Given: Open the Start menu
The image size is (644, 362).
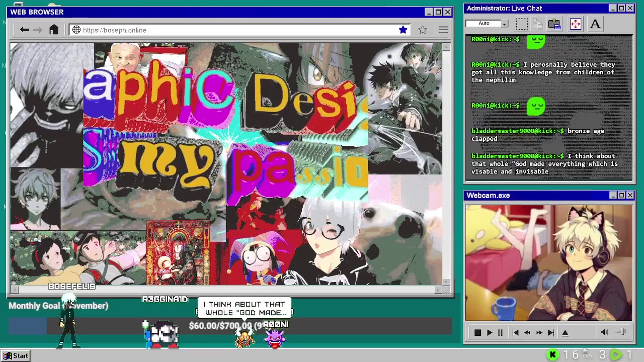Looking at the screenshot, I should click(15, 355).
